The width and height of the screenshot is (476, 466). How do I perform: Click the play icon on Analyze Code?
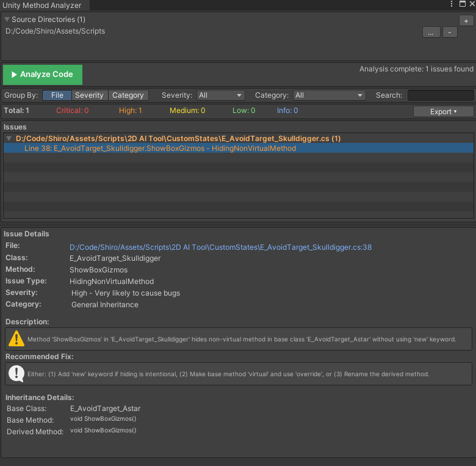[x=14, y=75]
